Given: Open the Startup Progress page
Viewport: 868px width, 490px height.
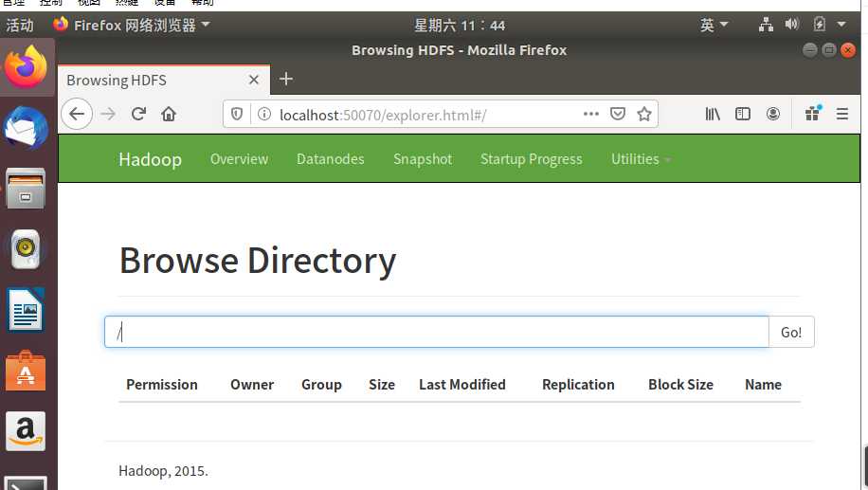Looking at the screenshot, I should pyautogui.click(x=532, y=159).
